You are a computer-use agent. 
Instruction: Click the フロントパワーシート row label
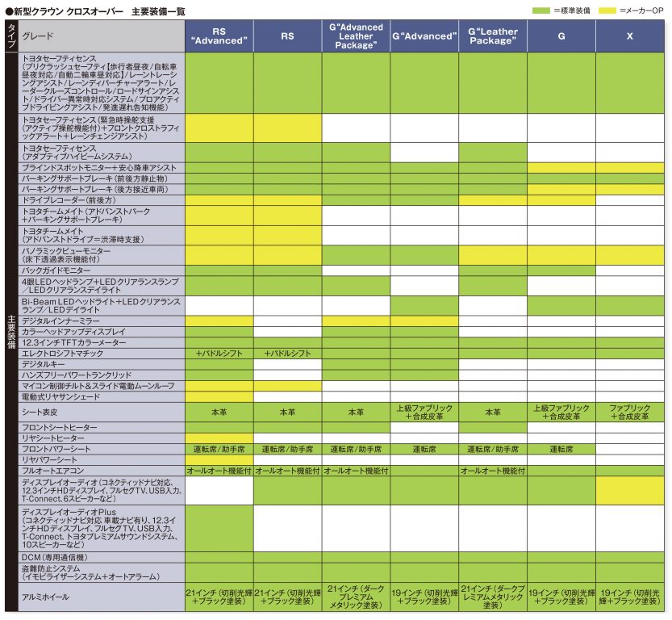[101, 449]
